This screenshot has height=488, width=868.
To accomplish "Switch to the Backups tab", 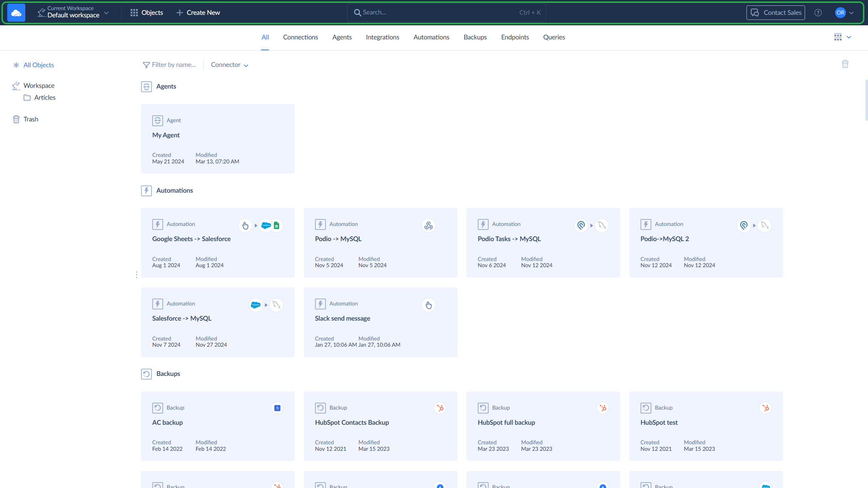I will 475,37.
